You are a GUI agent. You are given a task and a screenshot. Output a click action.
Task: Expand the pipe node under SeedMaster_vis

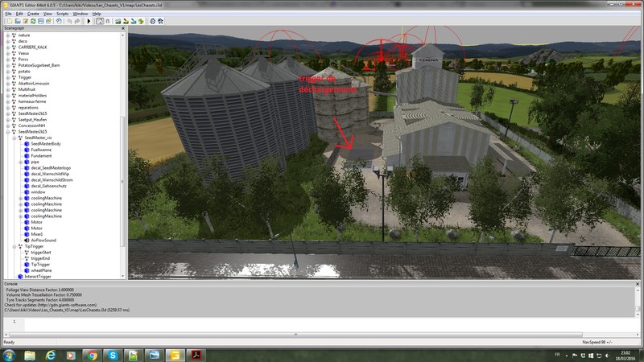(20, 162)
